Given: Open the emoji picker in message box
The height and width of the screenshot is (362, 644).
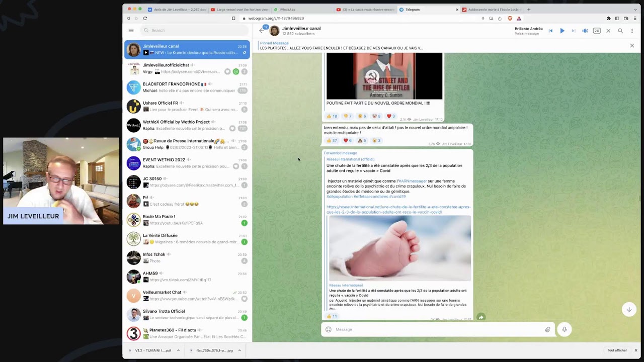Looking at the screenshot, I should 329,329.
